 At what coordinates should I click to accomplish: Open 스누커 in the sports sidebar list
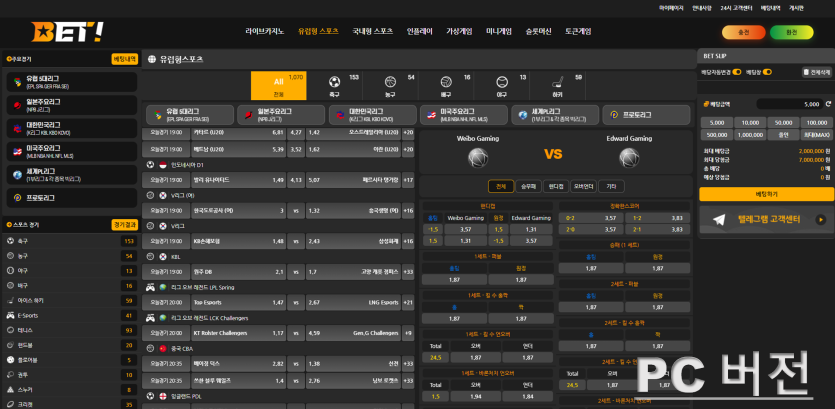click(x=71, y=390)
